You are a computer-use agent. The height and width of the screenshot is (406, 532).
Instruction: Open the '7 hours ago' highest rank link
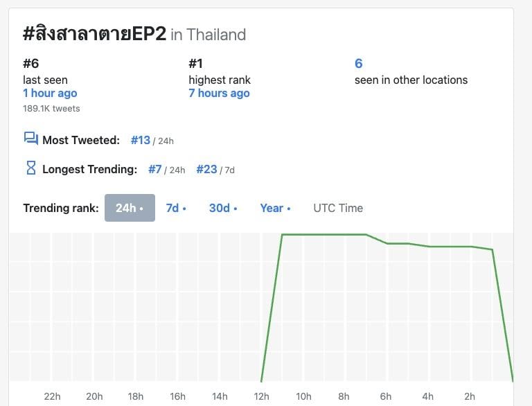(219, 94)
